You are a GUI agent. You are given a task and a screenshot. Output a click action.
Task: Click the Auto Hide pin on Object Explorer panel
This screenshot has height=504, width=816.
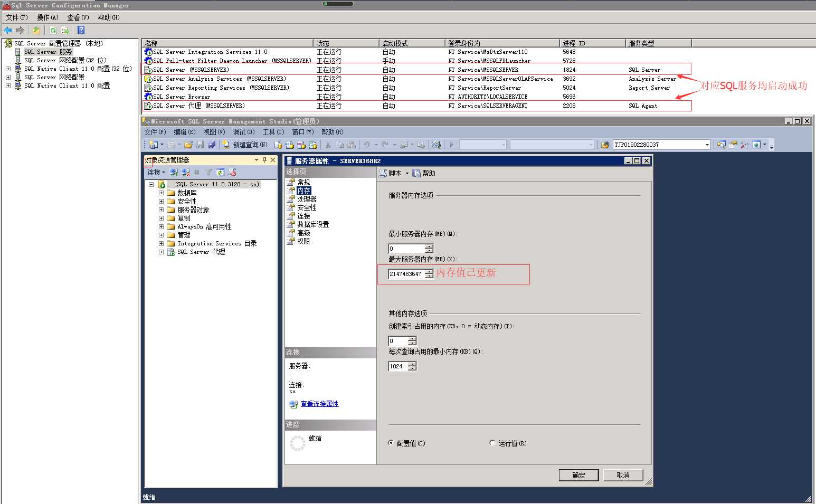point(264,160)
